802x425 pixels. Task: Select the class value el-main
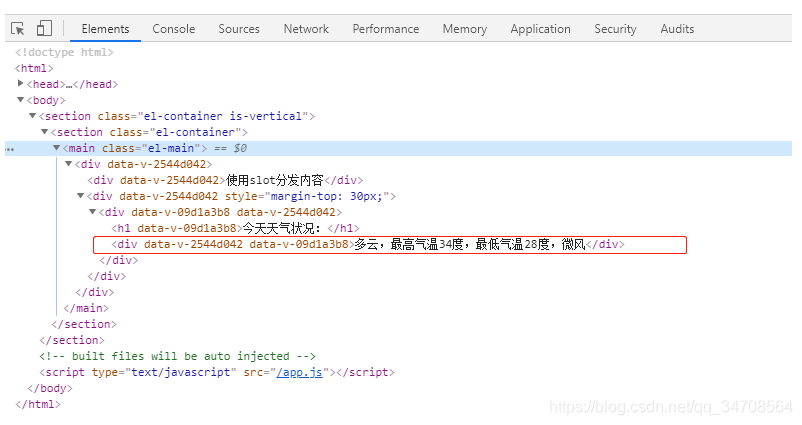click(x=171, y=148)
